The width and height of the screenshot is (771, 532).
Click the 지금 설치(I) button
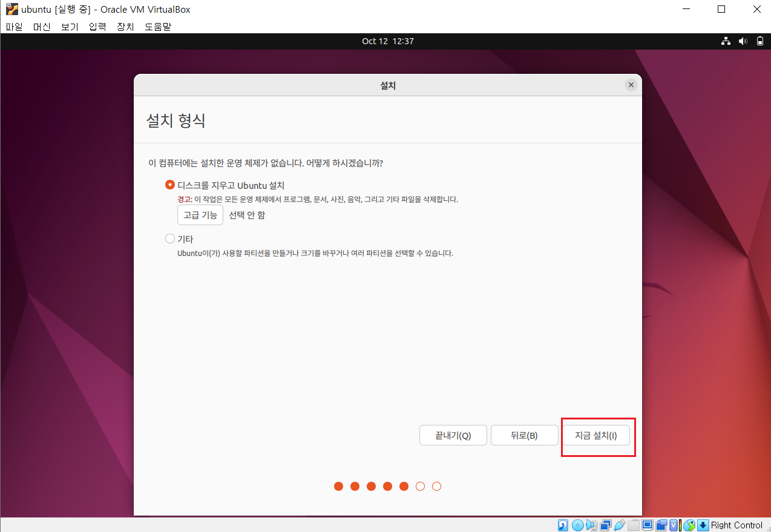[596, 435]
